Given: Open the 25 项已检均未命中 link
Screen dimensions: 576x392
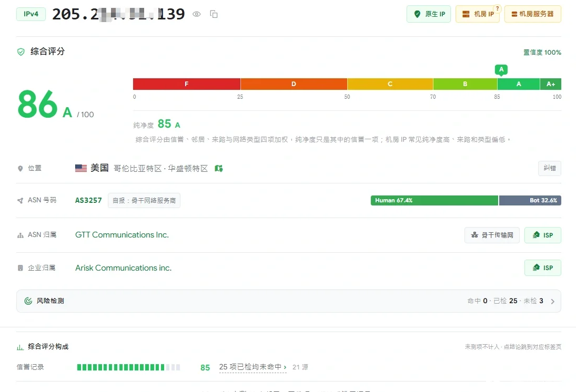Looking at the screenshot, I should click(x=252, y=367).
